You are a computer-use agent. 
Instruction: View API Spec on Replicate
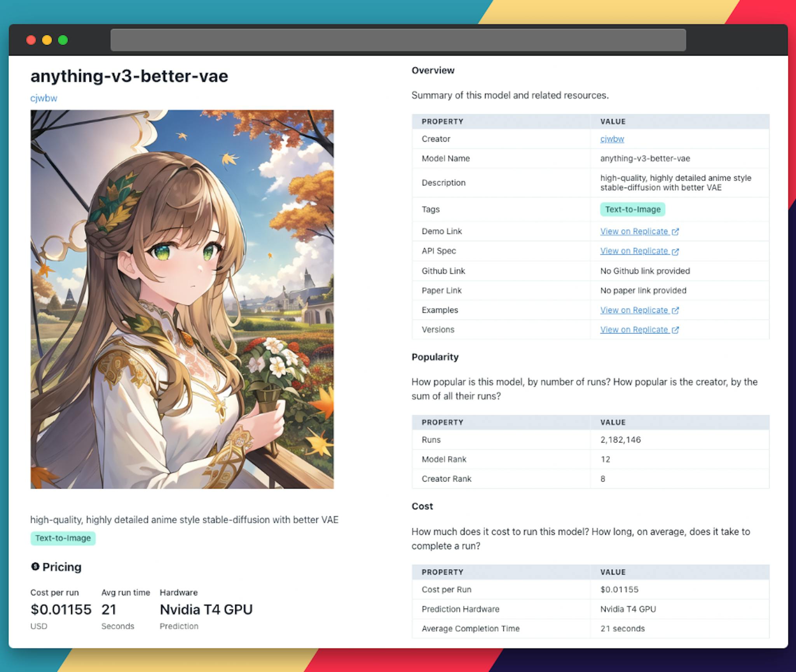pyautogui.click(x=639, y=251)
